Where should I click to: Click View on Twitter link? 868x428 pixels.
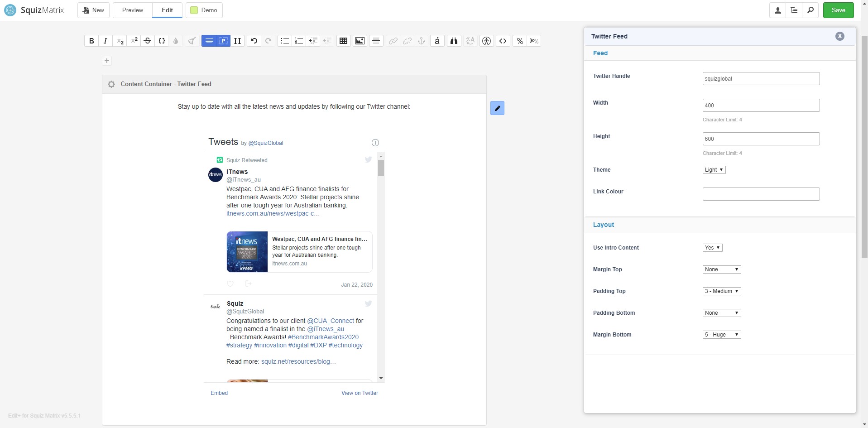pyautogui.click(x=360, y=393)
